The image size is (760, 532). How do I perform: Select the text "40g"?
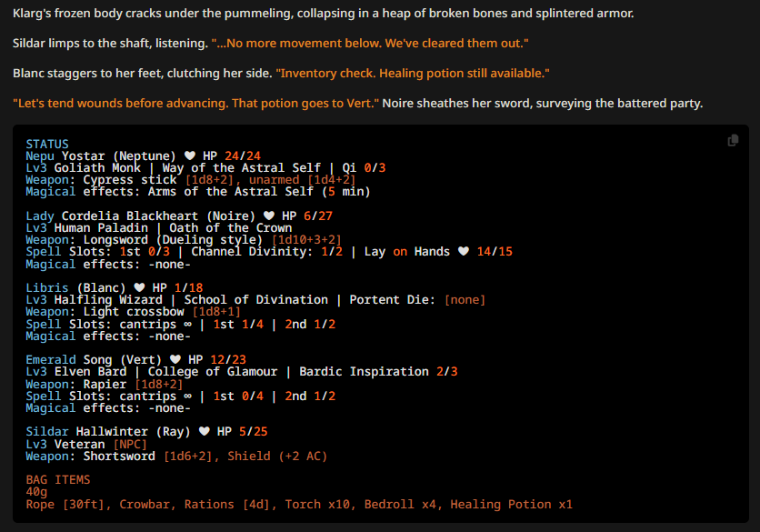pos(36,492)
